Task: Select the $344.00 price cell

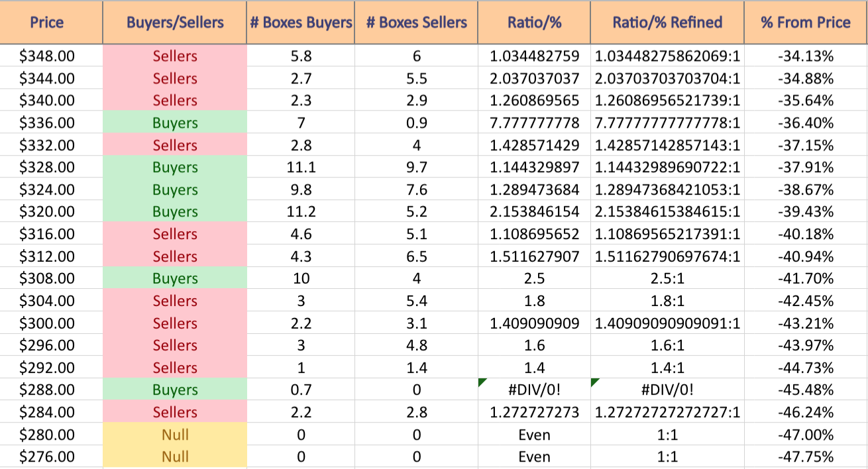Action: [51, 78]
